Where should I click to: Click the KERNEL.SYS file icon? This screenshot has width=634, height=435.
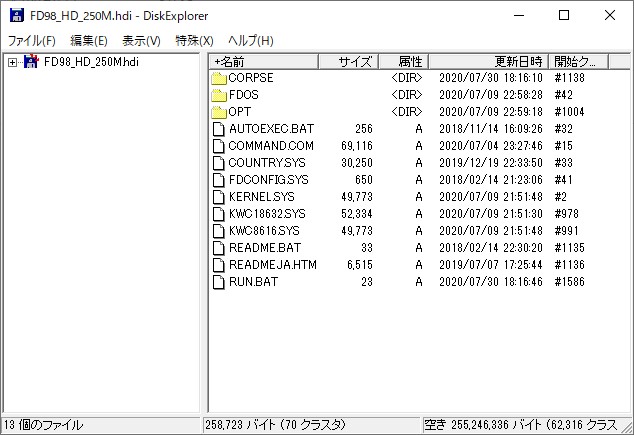[x=219, y=197]
